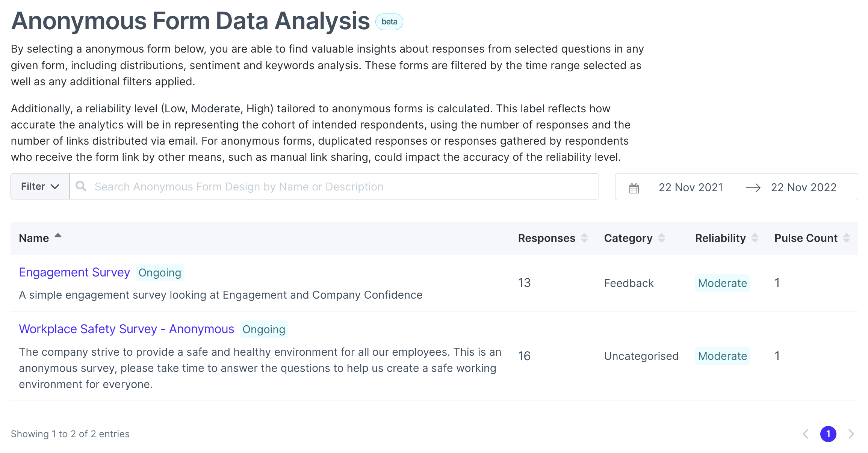The width and height of the screenshot is (868, 453).
Task: Sort the table by Responses column arrows
Action: coord(585,238)
